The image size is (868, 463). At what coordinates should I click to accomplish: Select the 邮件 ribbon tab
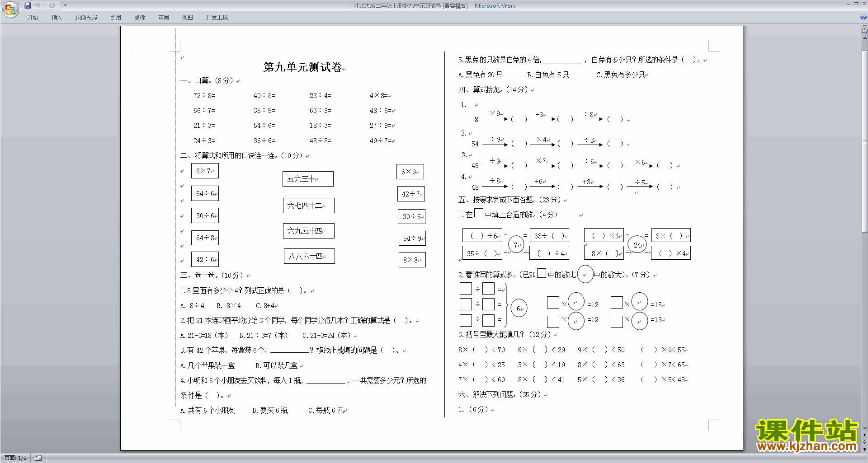pyautogui.click(x=140, y=17)
